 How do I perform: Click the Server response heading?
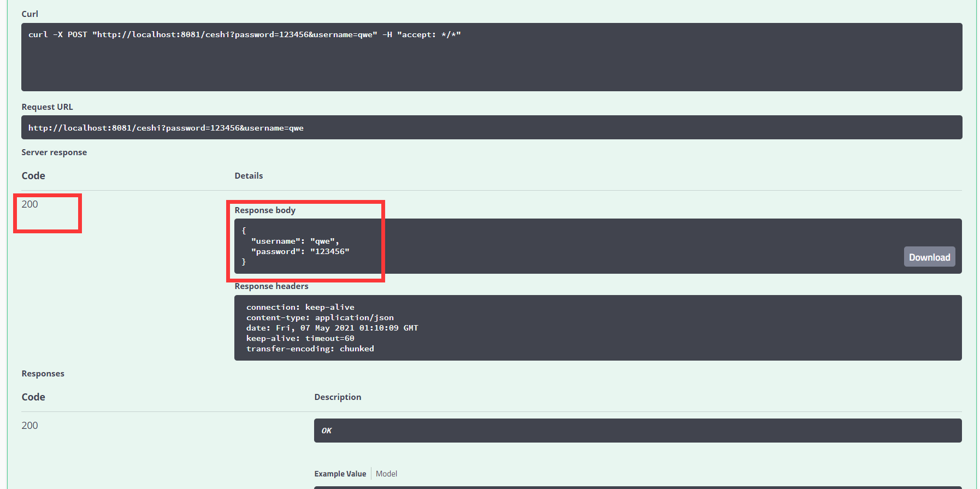coord(54,152)
